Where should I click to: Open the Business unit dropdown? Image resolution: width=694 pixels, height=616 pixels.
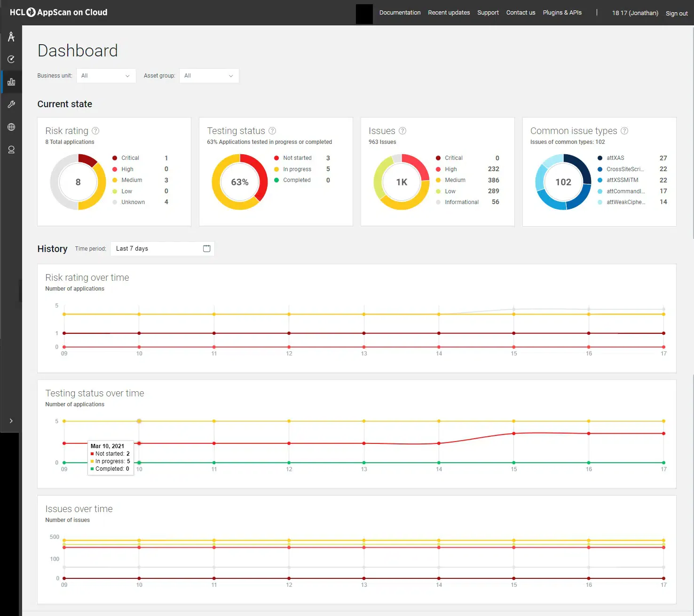pos(106,76)
